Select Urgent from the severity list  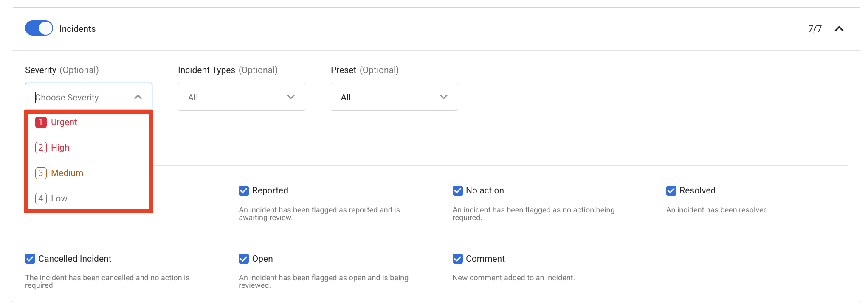(64, 123)
